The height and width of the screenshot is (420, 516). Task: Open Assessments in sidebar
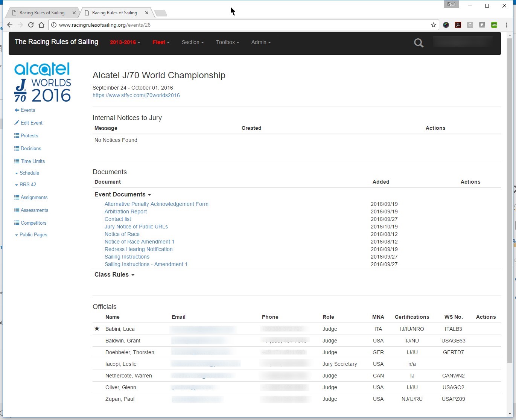[x=31, y=210]
